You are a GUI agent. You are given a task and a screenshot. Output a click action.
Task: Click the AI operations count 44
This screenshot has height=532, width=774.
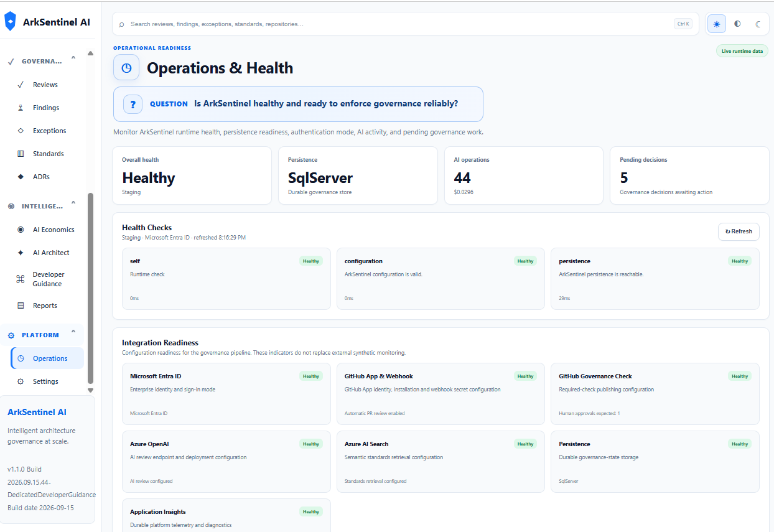[462, 178]
